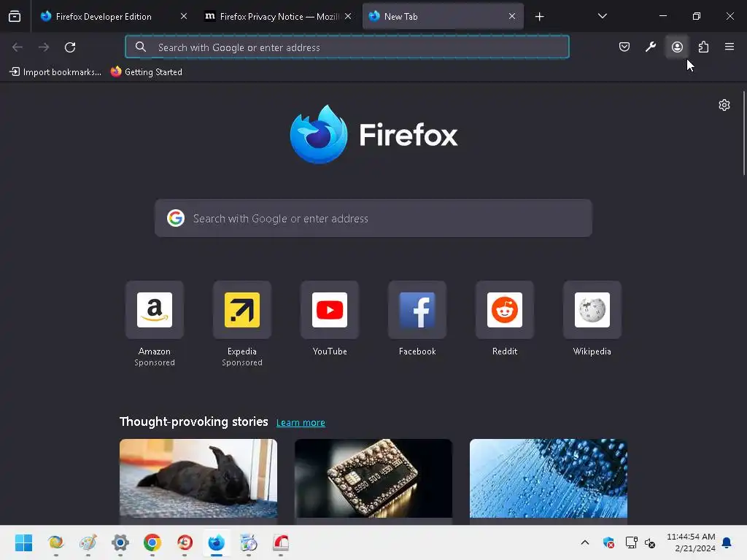Open the notification bell in taskbar
This screenshot has width=747, height=560.
pos(727,542)
